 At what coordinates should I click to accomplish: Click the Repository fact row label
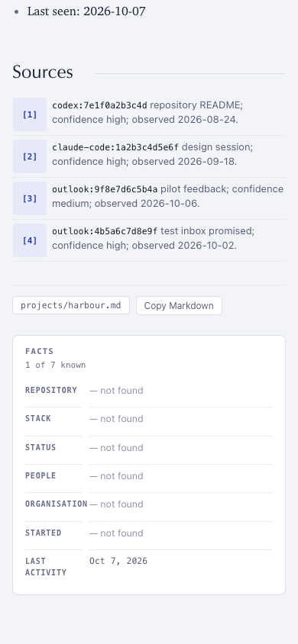click(51, 390)
